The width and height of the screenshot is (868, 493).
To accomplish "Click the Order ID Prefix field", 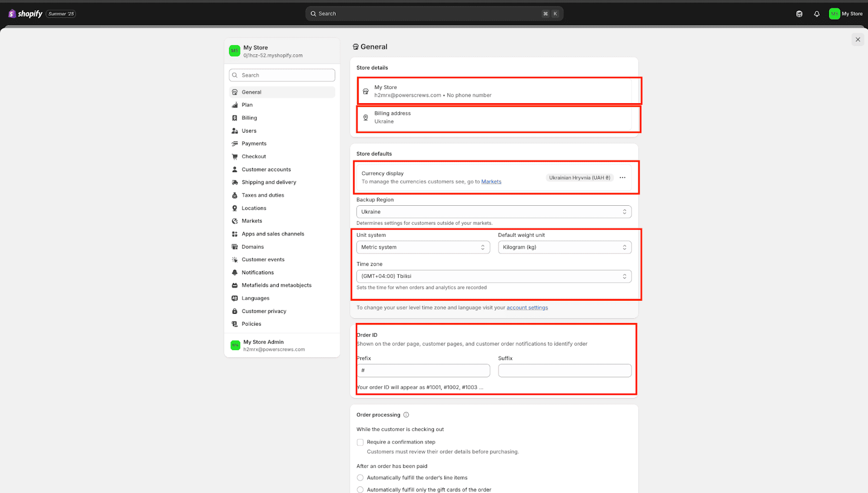I will [x=423, y=370].
